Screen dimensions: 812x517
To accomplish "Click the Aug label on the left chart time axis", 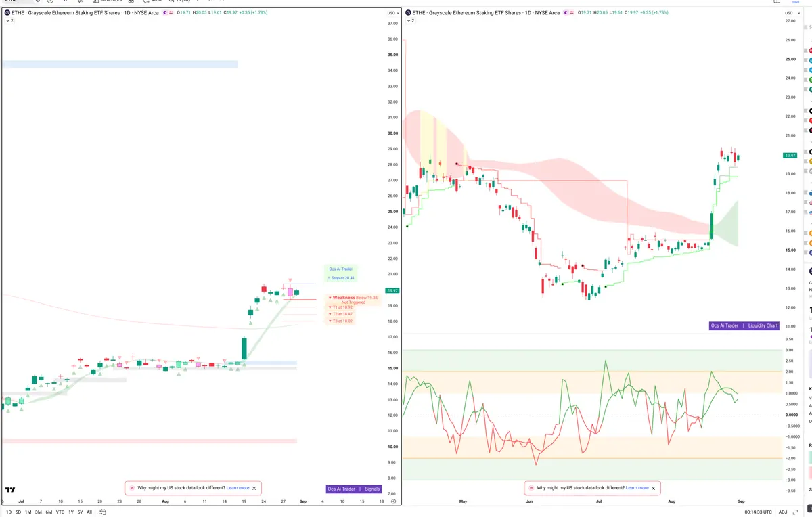I will click(x=165, y=501).
